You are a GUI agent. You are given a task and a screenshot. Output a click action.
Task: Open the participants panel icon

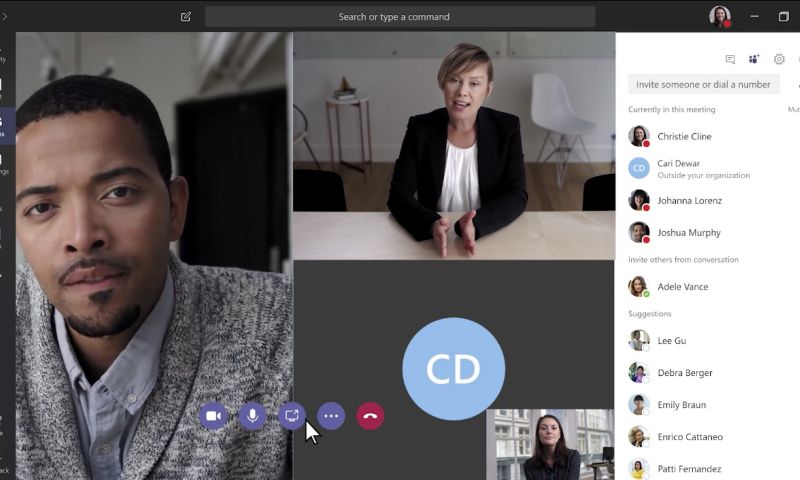tap(754, 59)
